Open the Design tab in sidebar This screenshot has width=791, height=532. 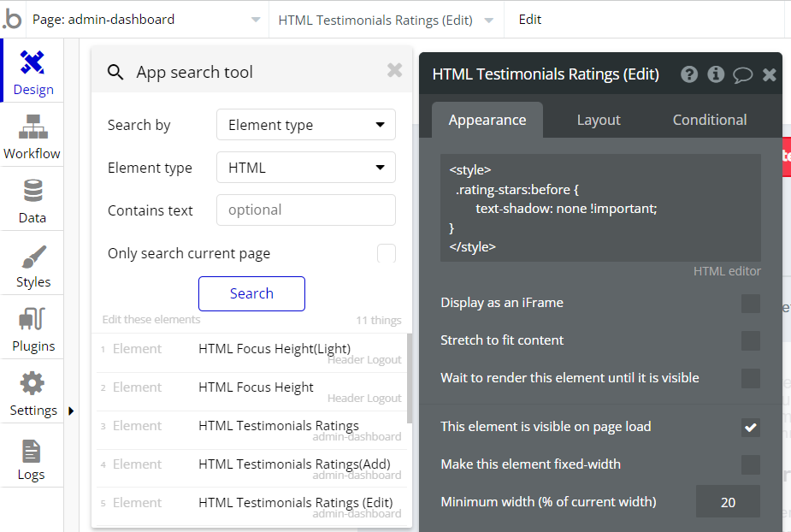click(x=33, y=72)
